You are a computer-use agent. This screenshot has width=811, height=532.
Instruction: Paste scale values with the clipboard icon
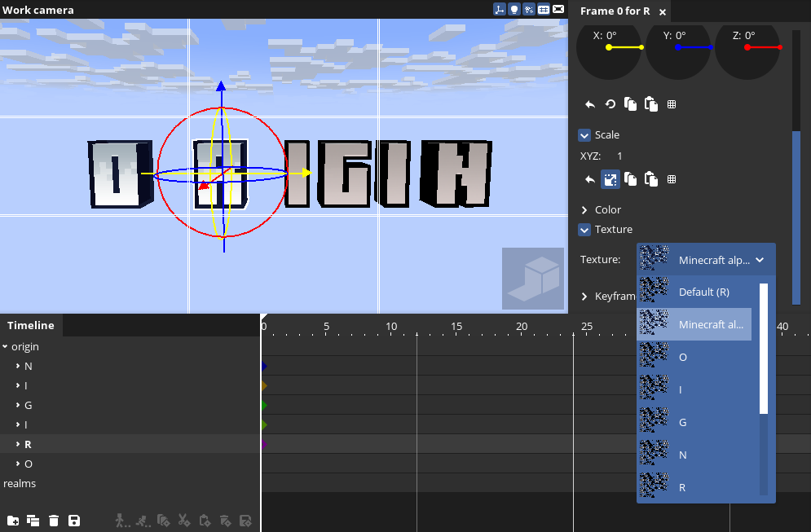[650, 179]
